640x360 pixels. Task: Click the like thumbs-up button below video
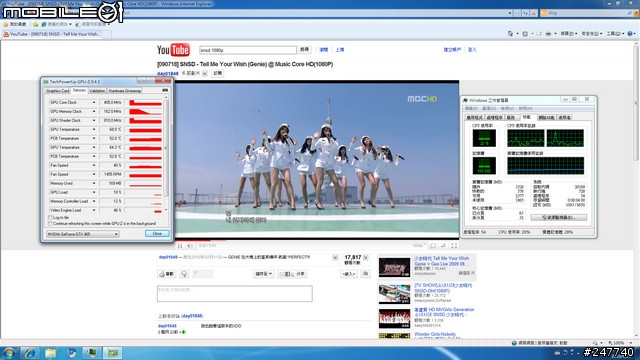click(x=167, y=274)
